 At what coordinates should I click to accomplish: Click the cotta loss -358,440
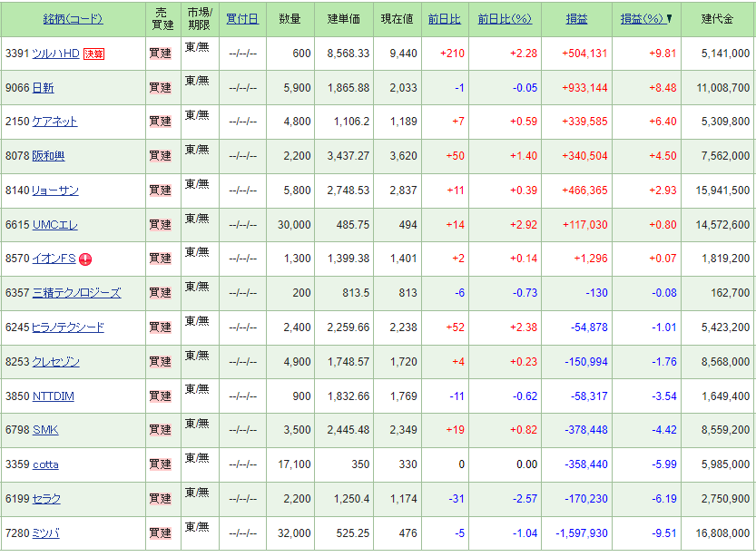coord(586,464)
